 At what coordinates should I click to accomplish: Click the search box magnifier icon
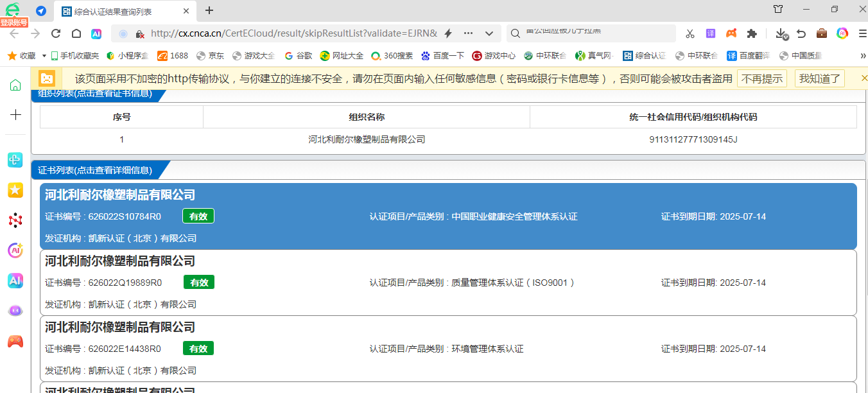point(515,33)
